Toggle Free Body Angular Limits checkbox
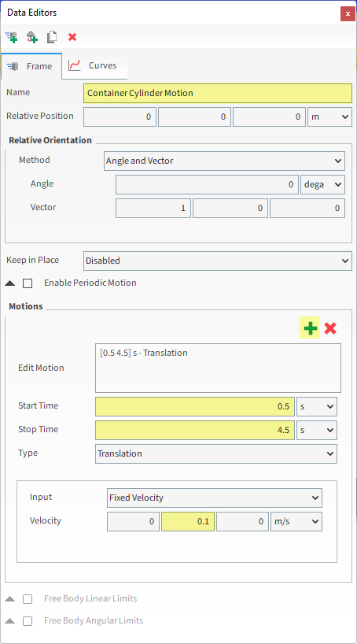 click(28, 621)
